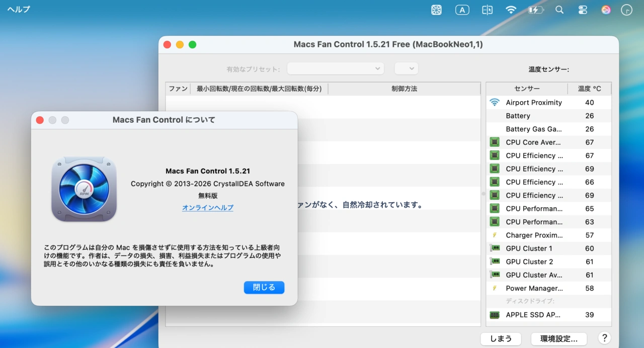Open the オンラインヘルプ link
The height and width of the screenshot is (348, 644).
click(x=208, y=208)
